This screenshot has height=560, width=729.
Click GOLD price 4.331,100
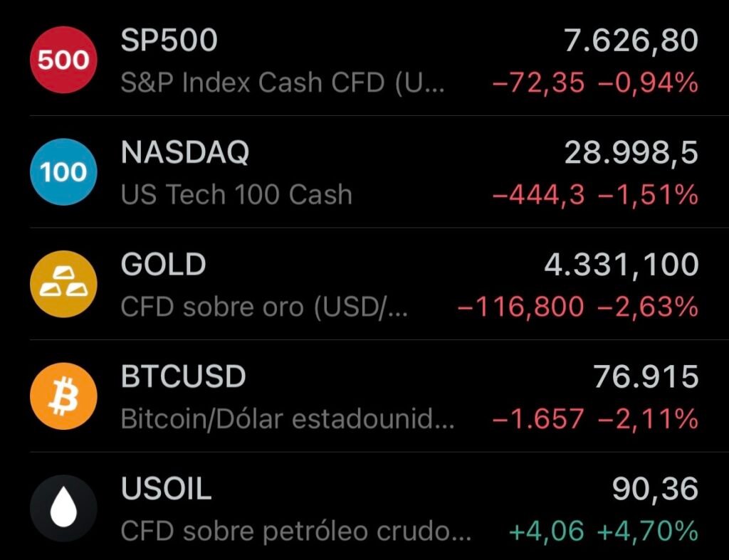pyautogui.click(x=621, y=265)
